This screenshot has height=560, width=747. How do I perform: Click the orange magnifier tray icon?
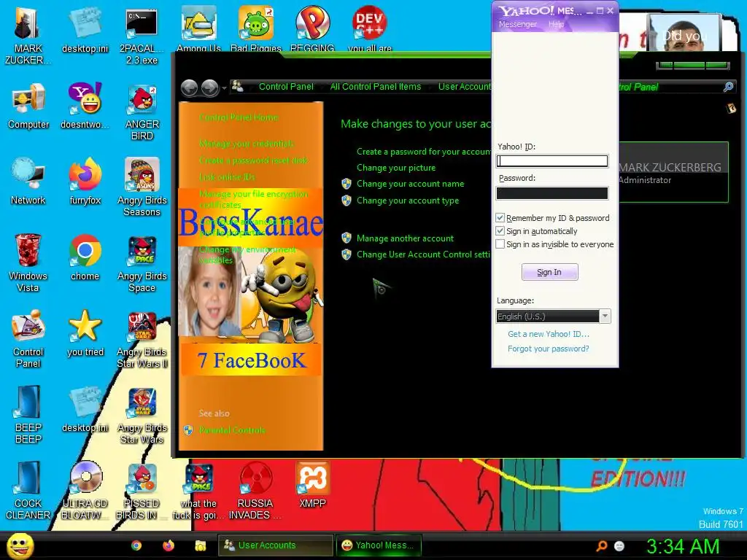coord(602,545)
